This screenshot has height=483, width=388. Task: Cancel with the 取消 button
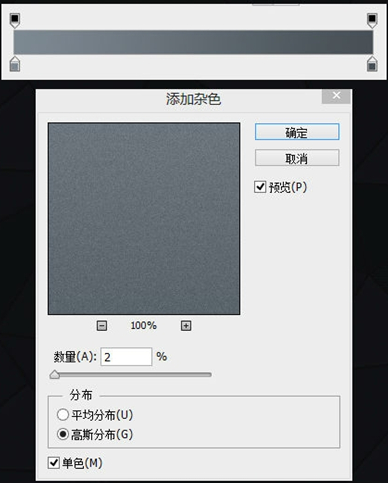[297, 158]
